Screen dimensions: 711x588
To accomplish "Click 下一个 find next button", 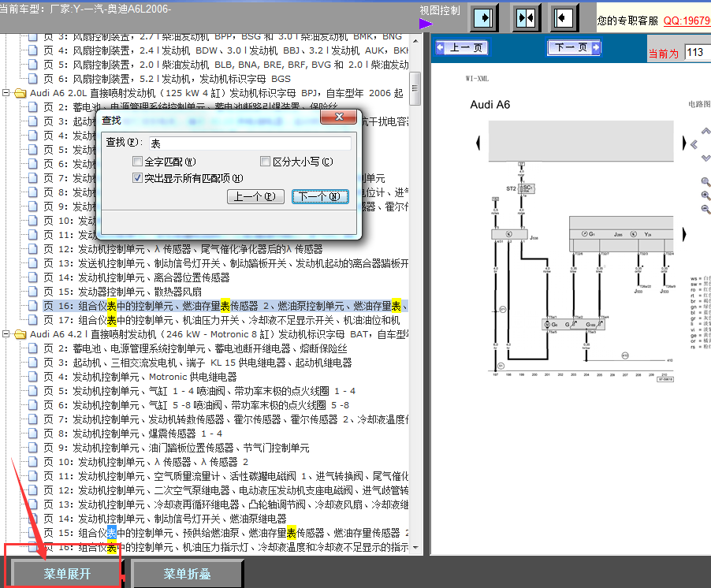I will tap(320, 196).
